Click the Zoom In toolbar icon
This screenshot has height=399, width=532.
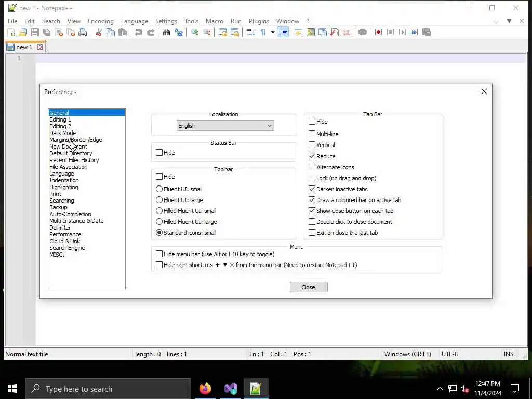pyautogui.click(x=194, y=32)
